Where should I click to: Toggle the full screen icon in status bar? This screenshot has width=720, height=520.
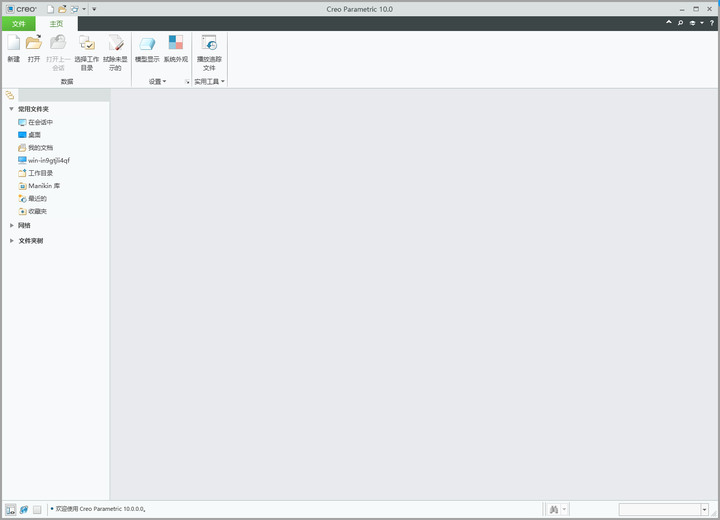(37, 509)
